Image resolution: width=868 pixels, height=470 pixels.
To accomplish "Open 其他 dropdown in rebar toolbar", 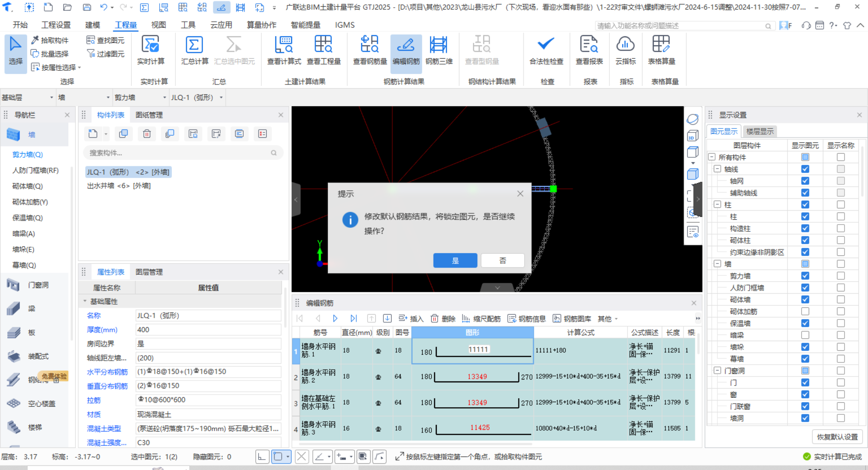I will click(608, 319).
